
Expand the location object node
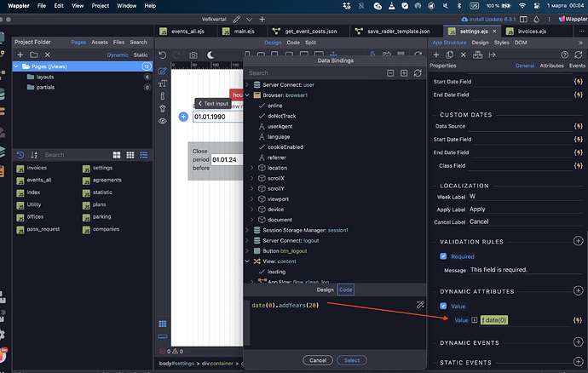pos(252,168)
